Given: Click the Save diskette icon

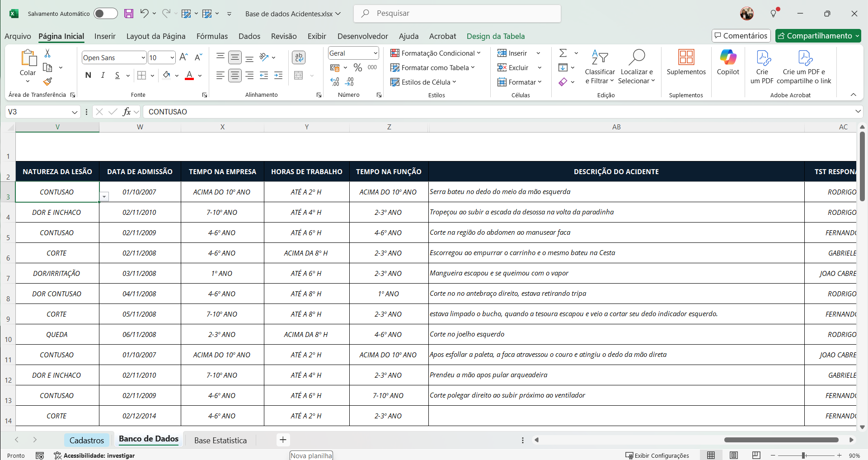Looking at the screenshot, I should 129,14.
